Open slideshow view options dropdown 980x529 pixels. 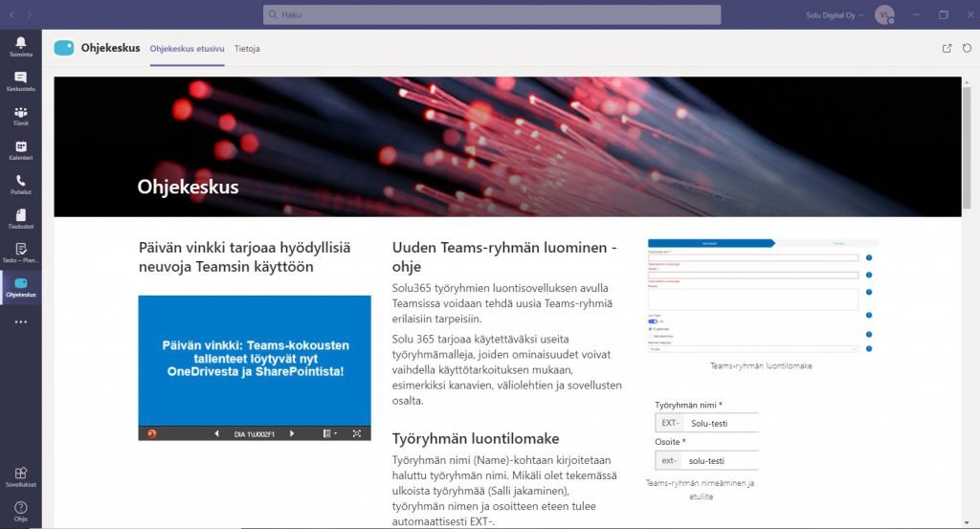coord(330,433)
